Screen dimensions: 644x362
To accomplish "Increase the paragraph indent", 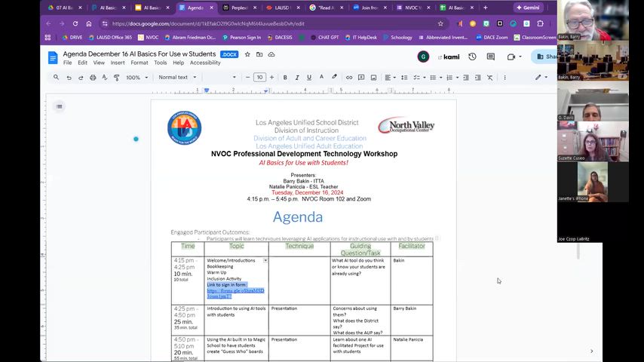I will [477, 77].
